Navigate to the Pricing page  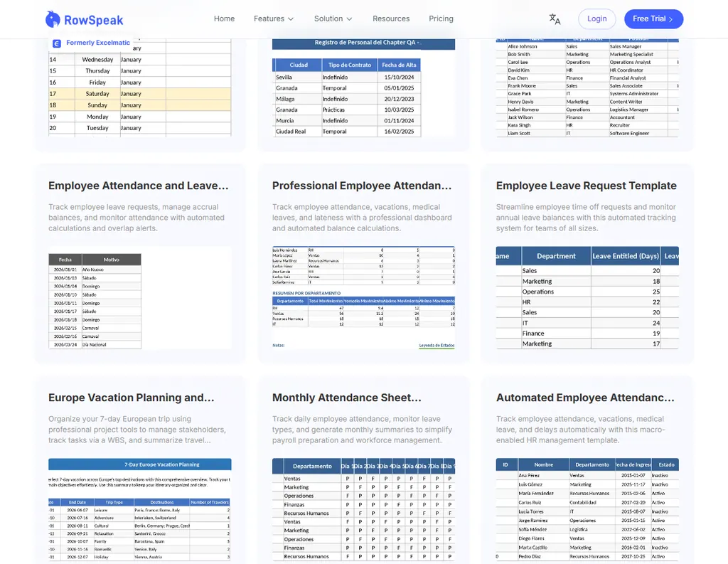(441, 18)
